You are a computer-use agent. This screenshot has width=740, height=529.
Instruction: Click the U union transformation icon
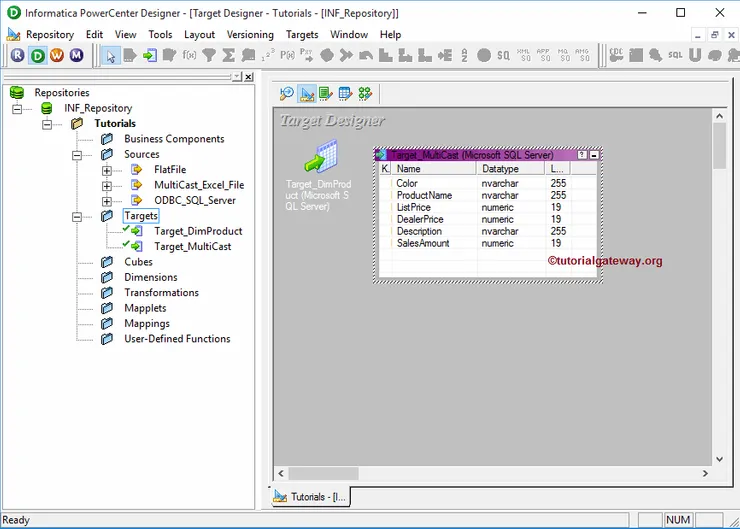click(695, 55)
